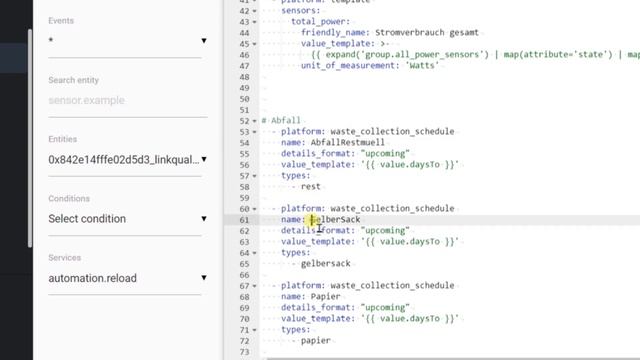The width and height of the screenshot is (640, 360).
Task: Click 'Watts' unit value on line 47
Action: [422, 66]
